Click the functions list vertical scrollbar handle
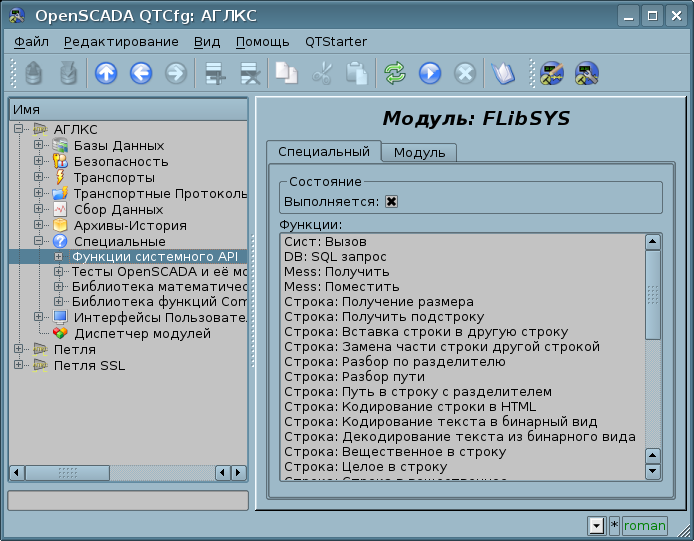 pos(653,295)
